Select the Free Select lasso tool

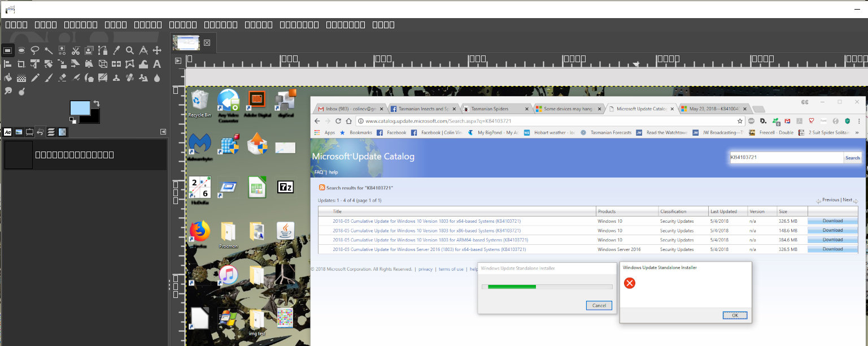click(x=35, y=50)
